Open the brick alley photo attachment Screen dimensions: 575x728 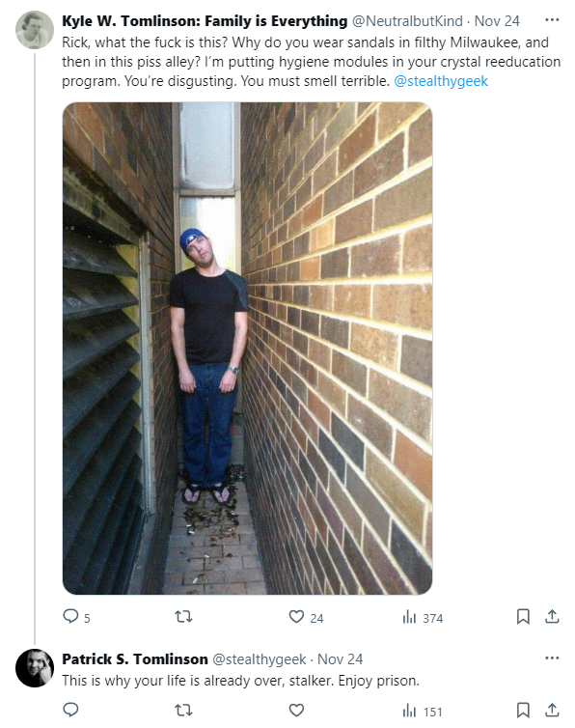[x=247, y=349]
